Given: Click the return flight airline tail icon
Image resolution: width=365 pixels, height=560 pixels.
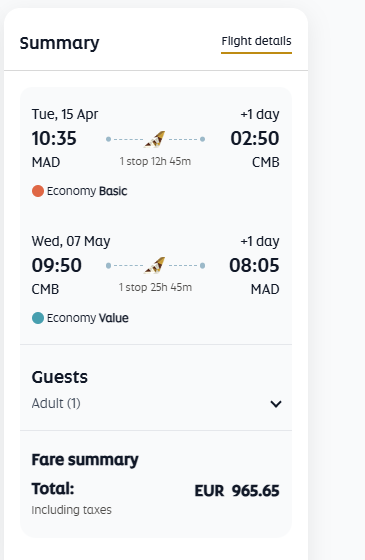Looking at the screenshot, I should [155, 265].
